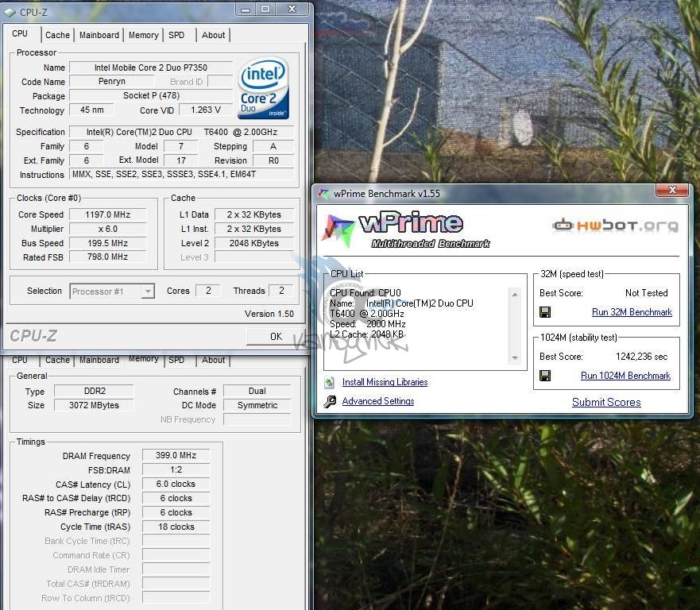Open the Processor #1 selection dropdown
The image size is (700, 610).
[112, 291]
